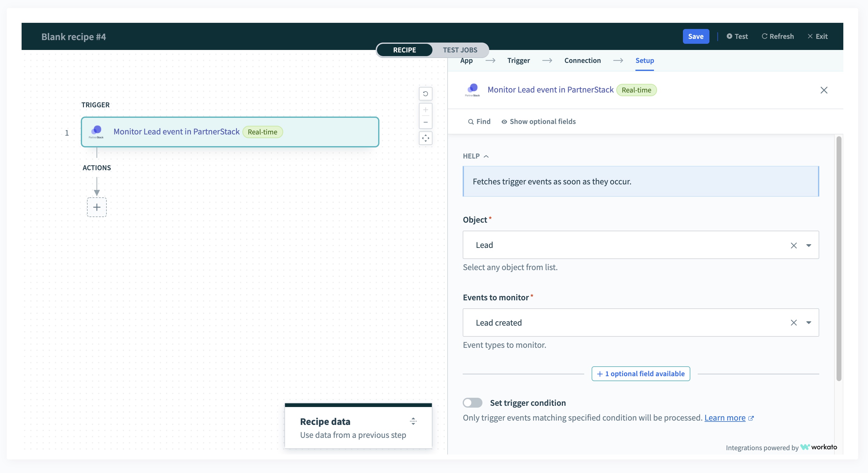Open the Learn more link
Image resolution: width=868 pixels, height=473 pixels.
tap(725, 418)
